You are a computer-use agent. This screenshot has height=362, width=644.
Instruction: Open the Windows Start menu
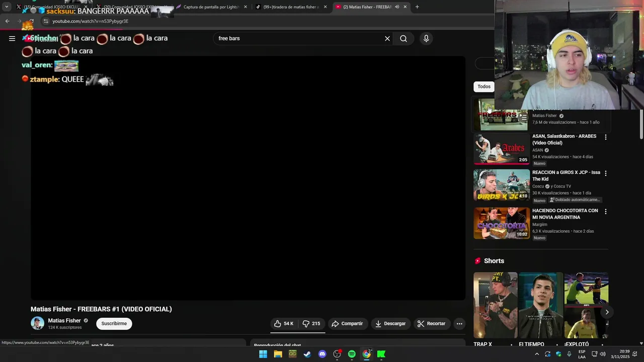263,354
